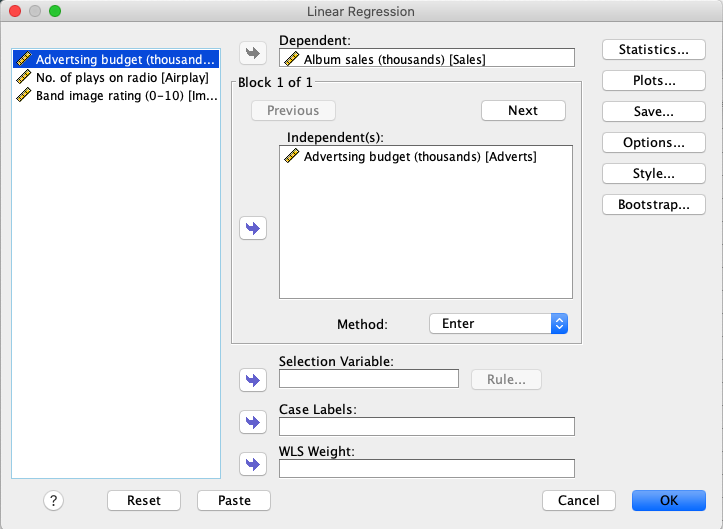
Task: Click ruler icon of No. of plays on radio
Action: tap(24, 77)
